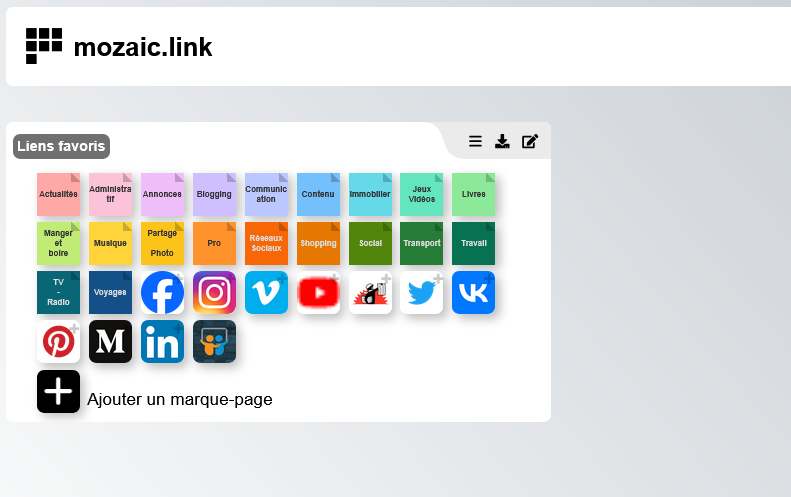791x497 pixels.
Task: Select the Liens favoris tab label
Action: [x=62, y=146]
